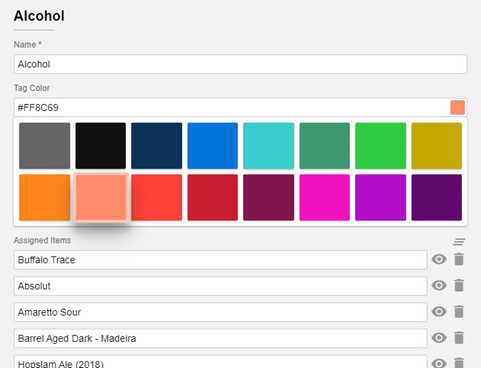481x368 pixels.
Task: Choose the mustard yellow swatch
Action: coord(437,146)
